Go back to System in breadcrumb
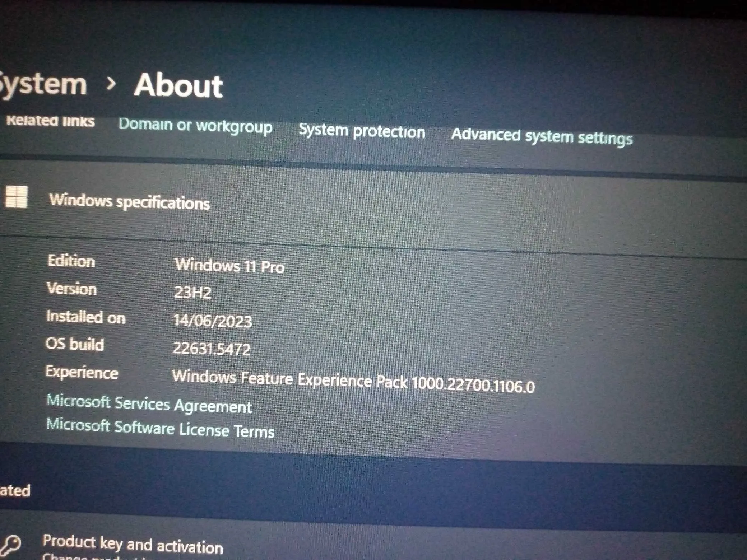 [43, 85]
